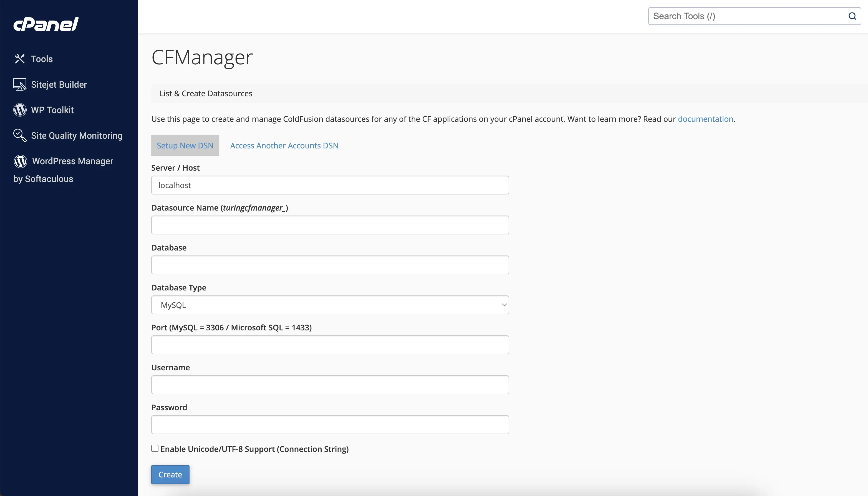Viewport: 868px width, 496px height.
Task: Open Sitejet Builder from the sidebar
Action: [59, 84]
